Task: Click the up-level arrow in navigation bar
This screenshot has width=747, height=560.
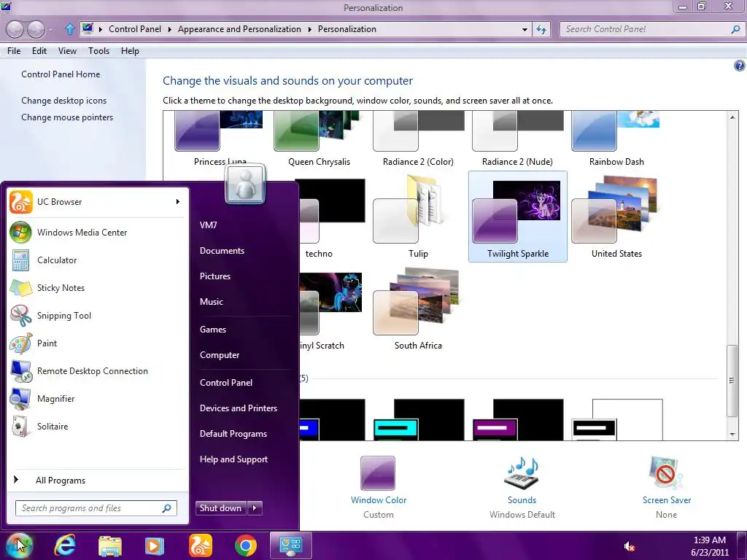Action: (x=69, y=29)
